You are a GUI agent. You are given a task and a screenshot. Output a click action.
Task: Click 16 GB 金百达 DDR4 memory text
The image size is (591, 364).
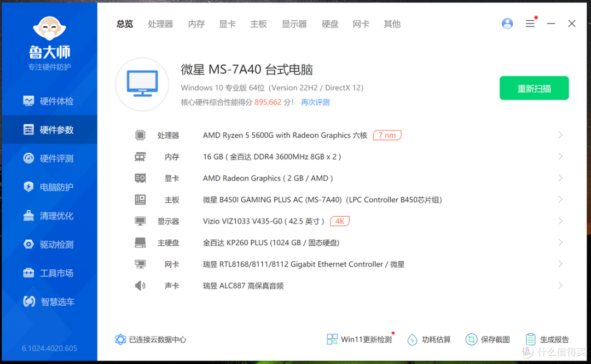272,157
